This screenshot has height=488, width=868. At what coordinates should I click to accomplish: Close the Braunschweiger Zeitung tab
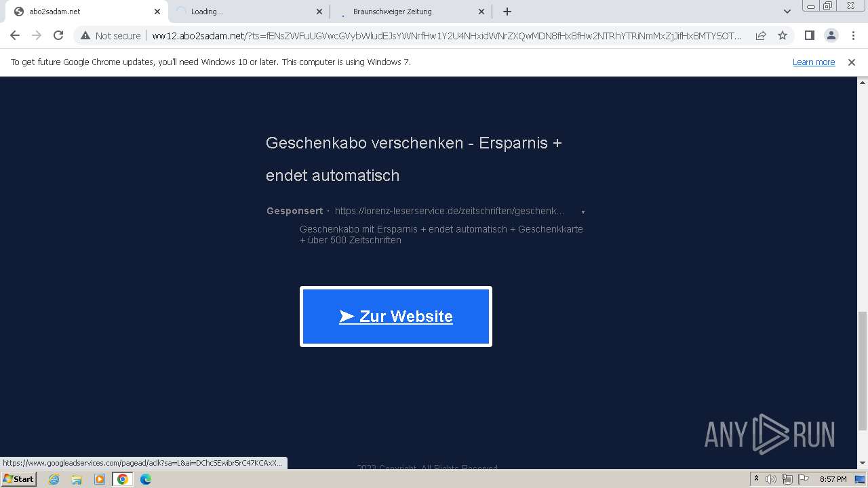pos(481,12)
